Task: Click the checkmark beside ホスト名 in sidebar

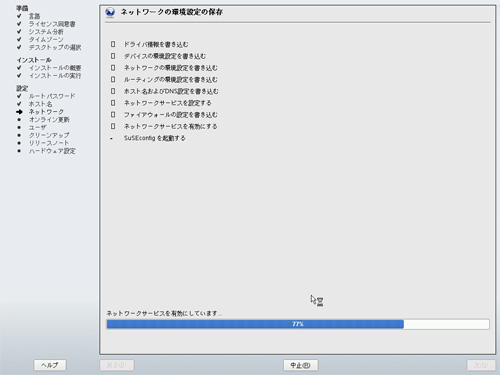Action: click(19, 104)
